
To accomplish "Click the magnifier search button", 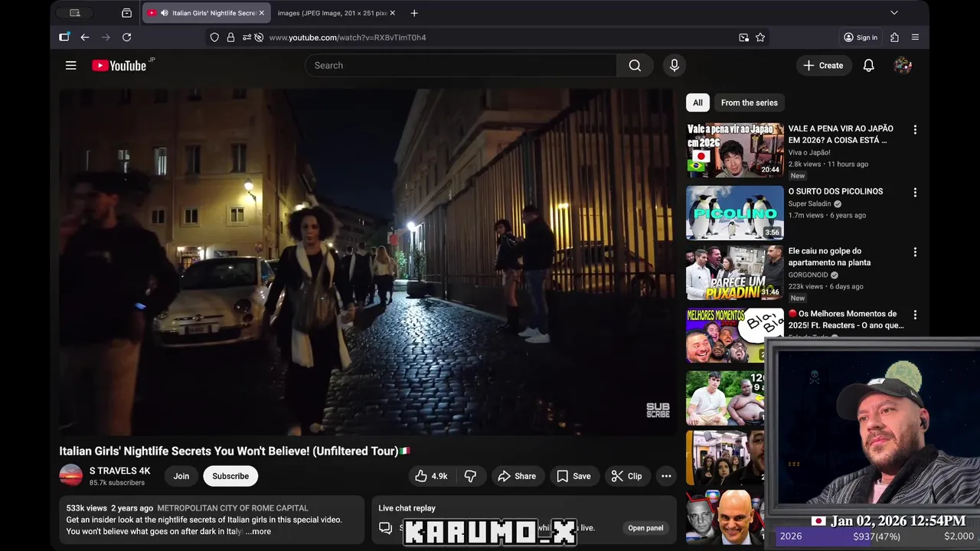I will pos(635,66).
